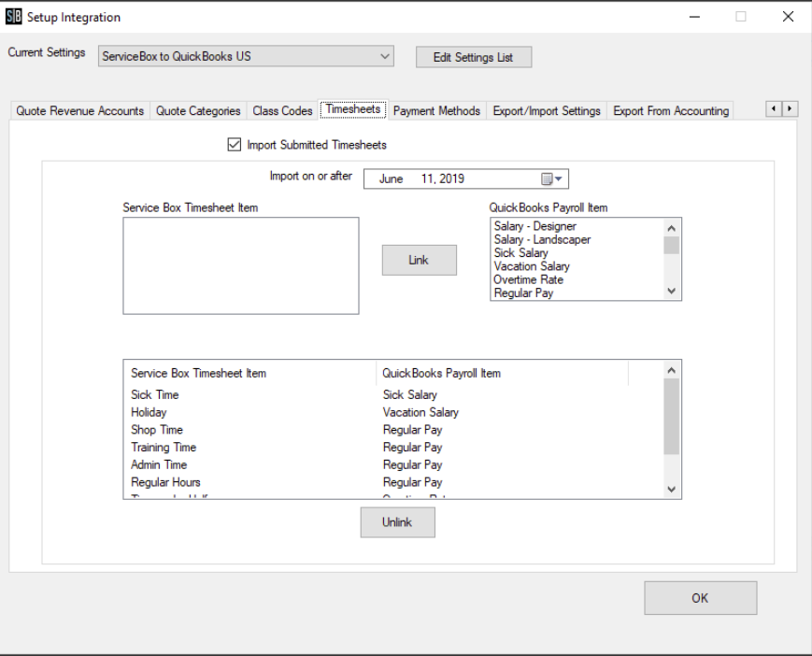Click the linked items table scrollbar thumb
812x656 pixels.
[x=671, y=416]
